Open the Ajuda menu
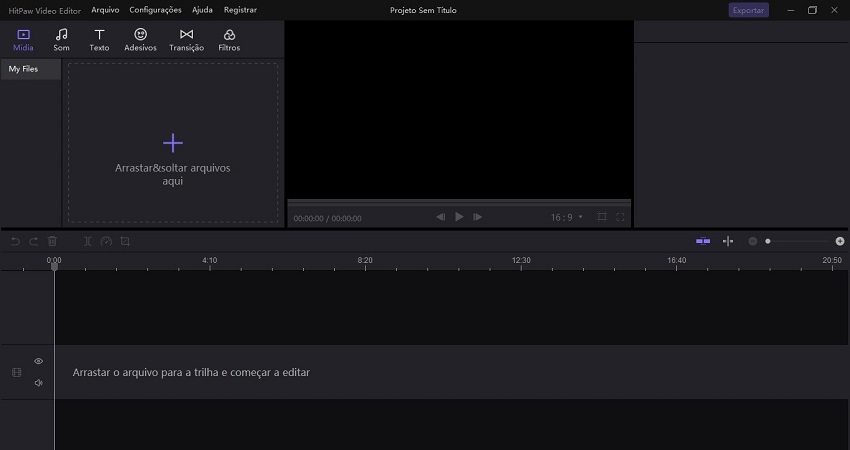Viewport: 850px width, 450px height. tap(202, 10)
